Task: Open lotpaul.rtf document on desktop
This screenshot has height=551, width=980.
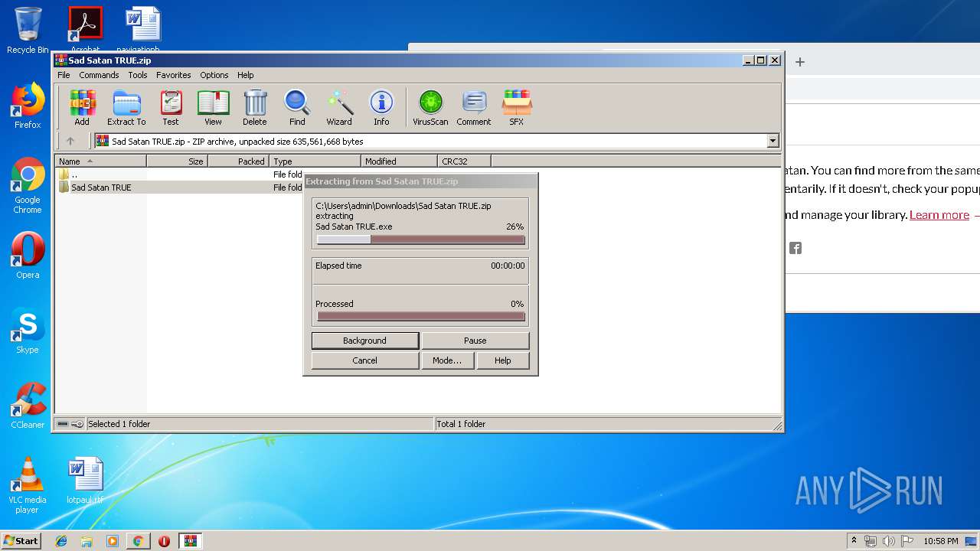Action: click(85, 481)
